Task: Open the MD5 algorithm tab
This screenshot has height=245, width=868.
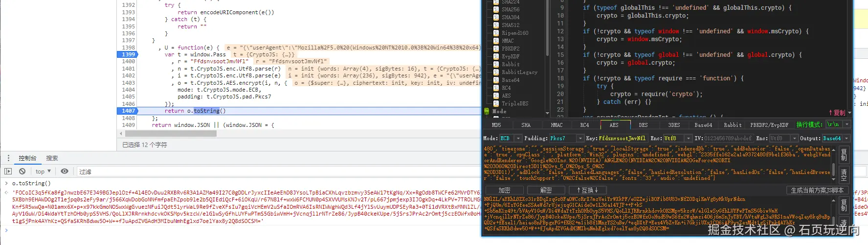Action: point(496,125)
